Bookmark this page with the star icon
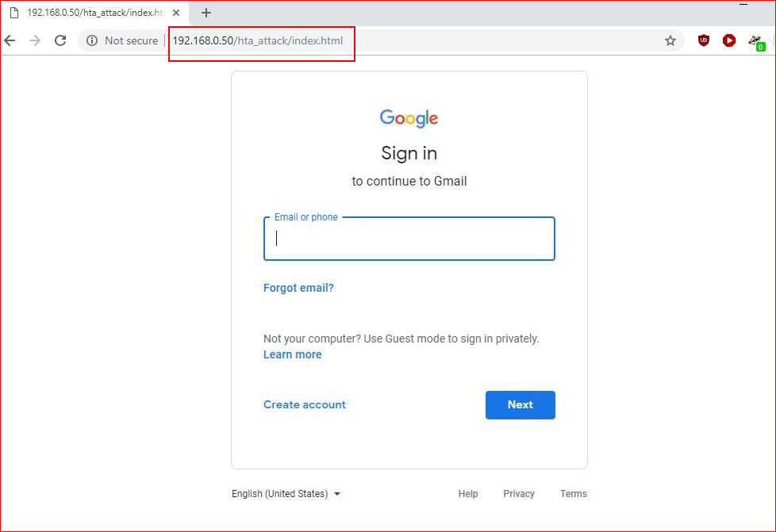Viewport: 776px width, 532px height. [670, 40]
